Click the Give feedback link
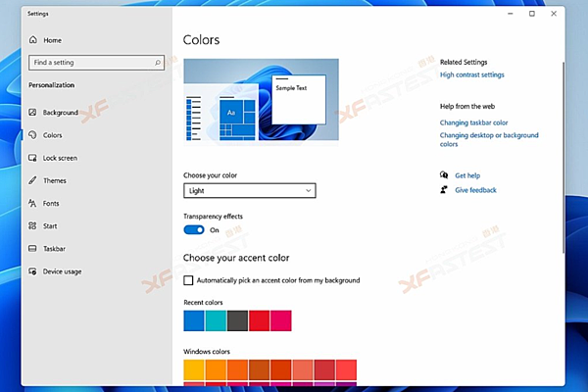 (475, 190)
